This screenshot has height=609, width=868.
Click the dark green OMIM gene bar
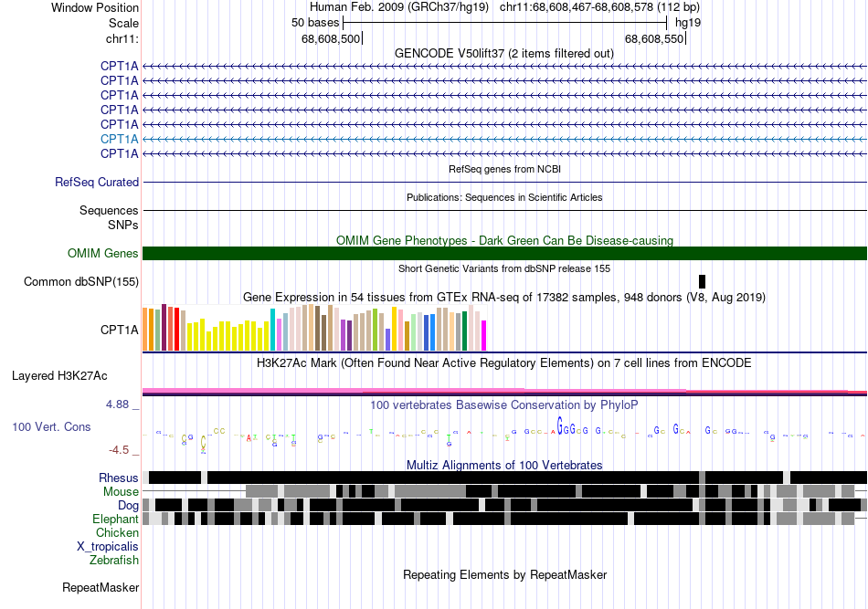tap(504, 253)
